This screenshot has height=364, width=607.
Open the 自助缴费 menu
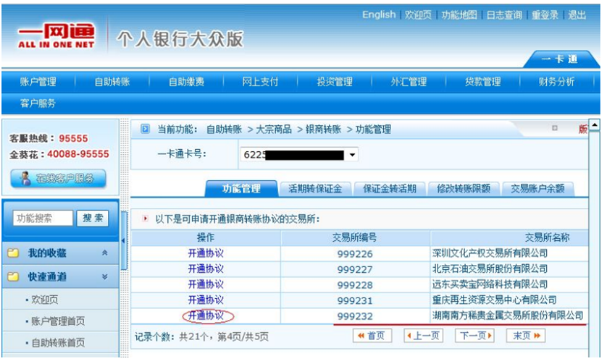coord(186,82)
